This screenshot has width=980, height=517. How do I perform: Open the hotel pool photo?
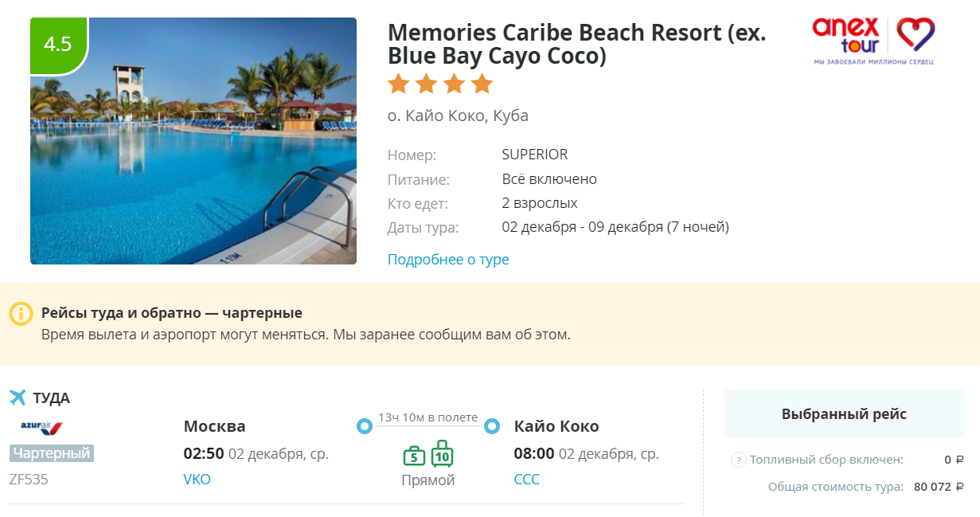pos(193,141)
